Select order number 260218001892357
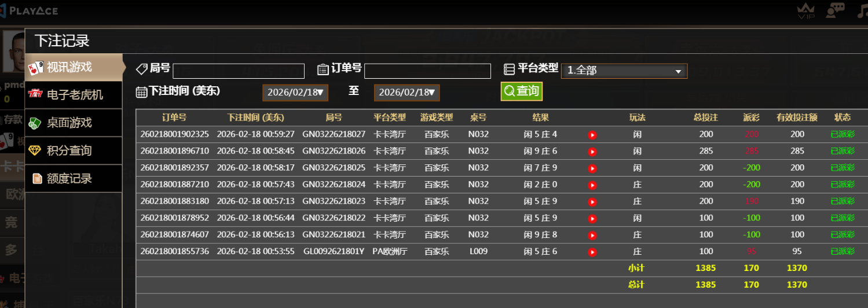868x308 pixels. (174, 168)
